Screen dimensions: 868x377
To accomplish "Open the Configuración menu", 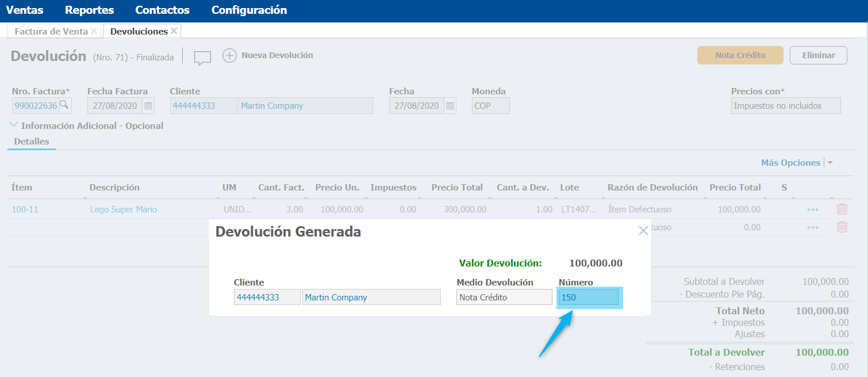I will [x=249, y=10].
